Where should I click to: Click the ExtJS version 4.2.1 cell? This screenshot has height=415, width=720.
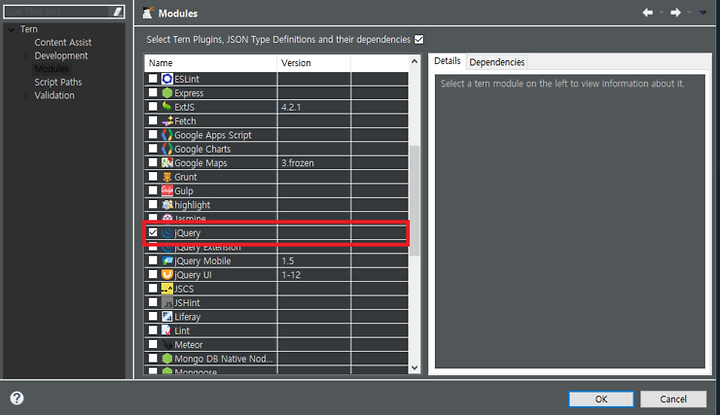point(314,107)
